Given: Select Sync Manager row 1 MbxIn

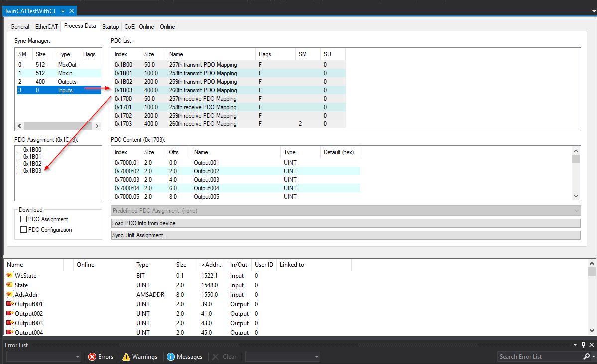Looking at the screenshot, I should pyautogui.click(x=58, y=73).
